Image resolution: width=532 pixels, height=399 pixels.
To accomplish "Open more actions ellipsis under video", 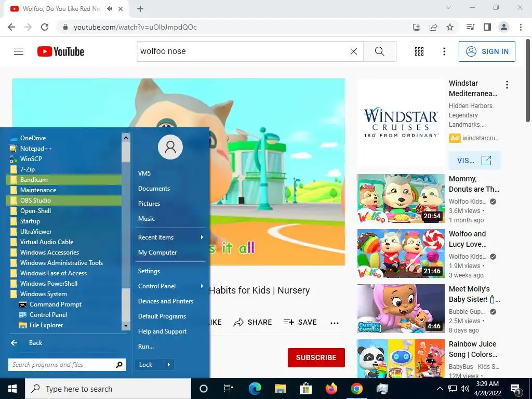I will (335, 323).
